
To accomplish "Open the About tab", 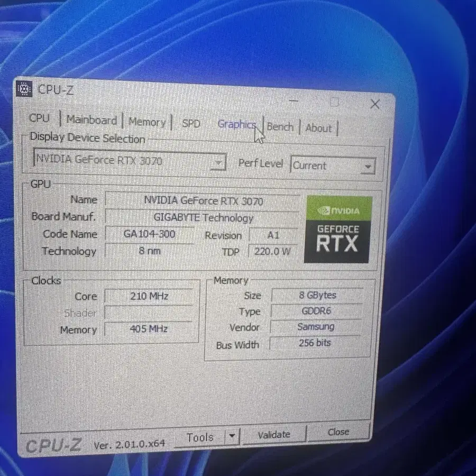I will [319, 128].
